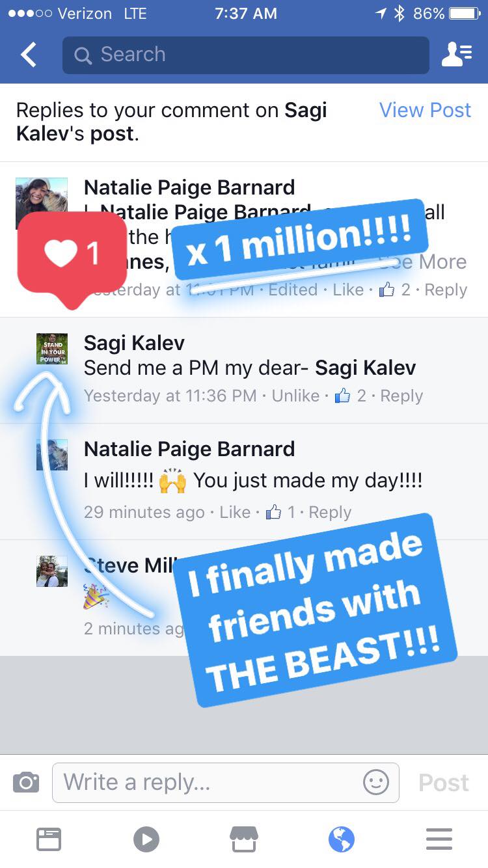Open Sagi Kalev's profile picture thumbnail
The image size is (488, 868).
tap(52, 349)
